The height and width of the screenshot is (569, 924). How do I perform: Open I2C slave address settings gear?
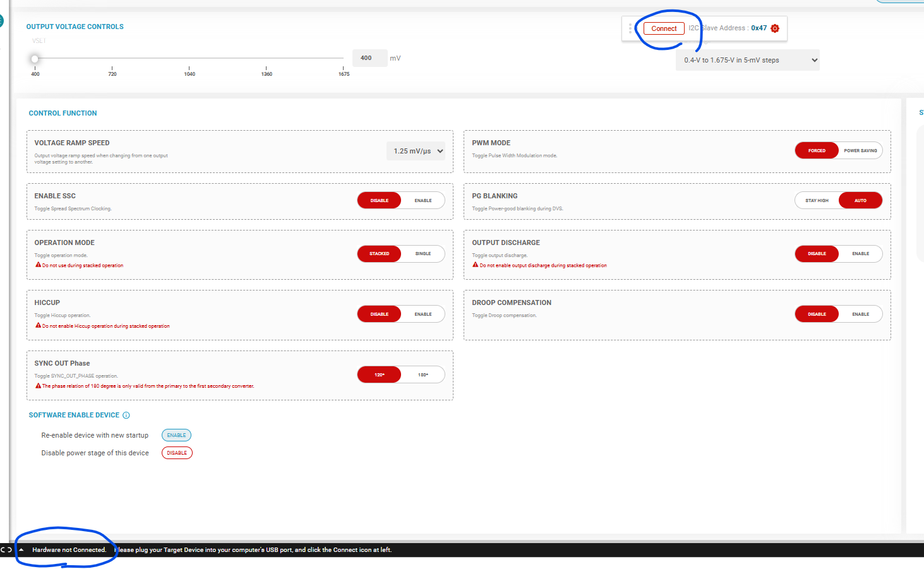click(775, 28)
